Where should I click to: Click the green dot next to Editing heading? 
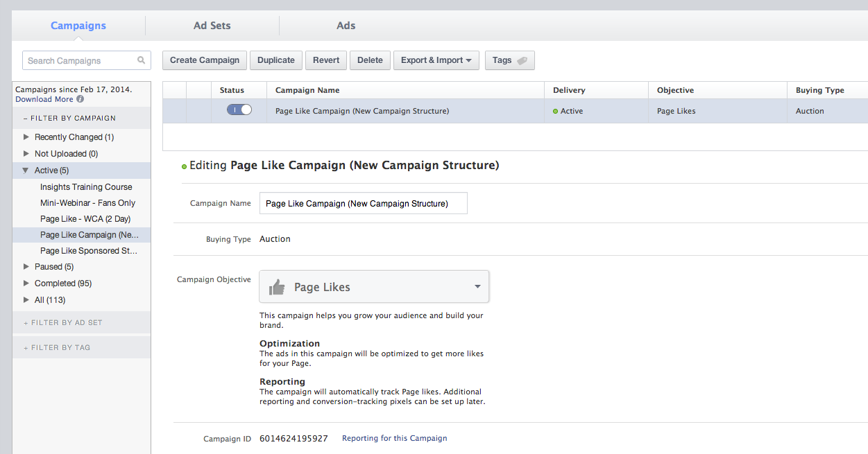click(184, 166)
